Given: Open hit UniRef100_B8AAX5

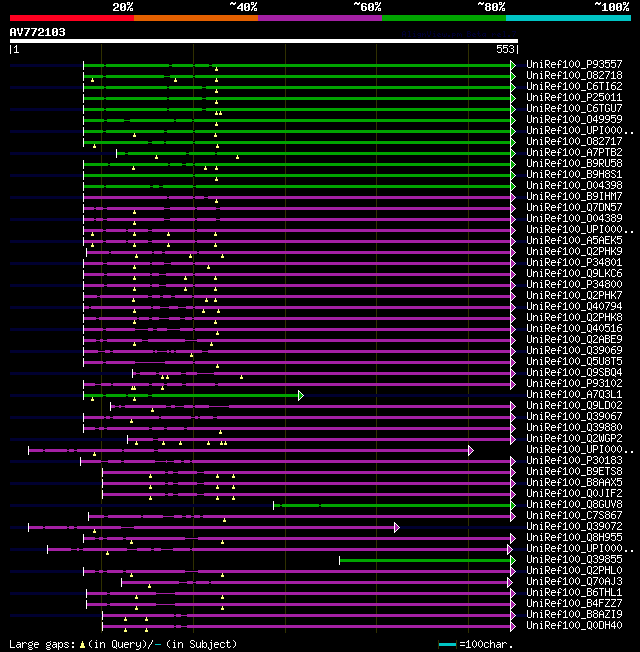Looking at the screenshot, I should 574,483.
